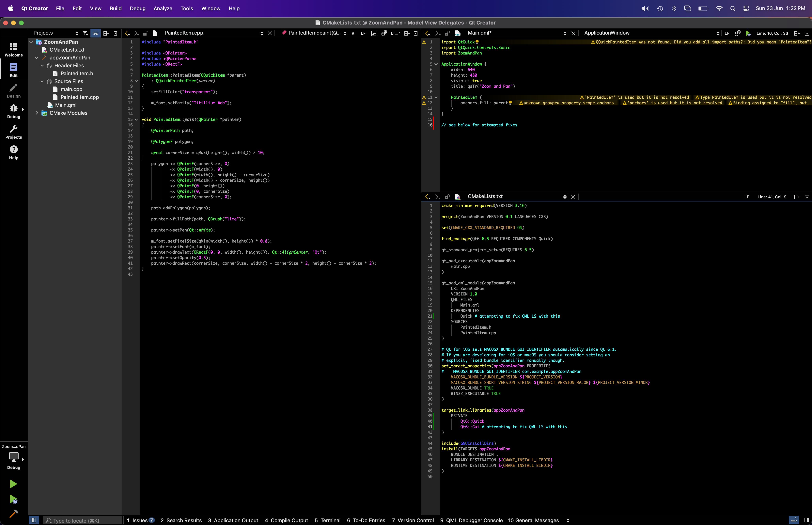Open the Help mode
812x525 pixels.
[x=14, y=152]
